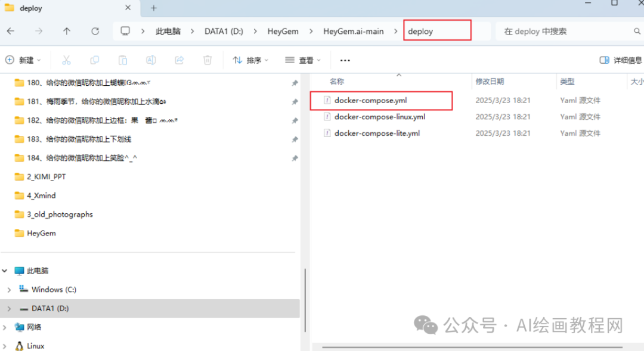Sort by the 修改日期 column header

(490, 81)
